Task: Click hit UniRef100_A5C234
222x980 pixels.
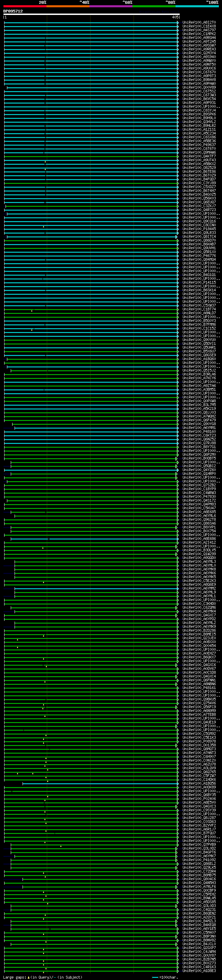Action: pos(199,133)
